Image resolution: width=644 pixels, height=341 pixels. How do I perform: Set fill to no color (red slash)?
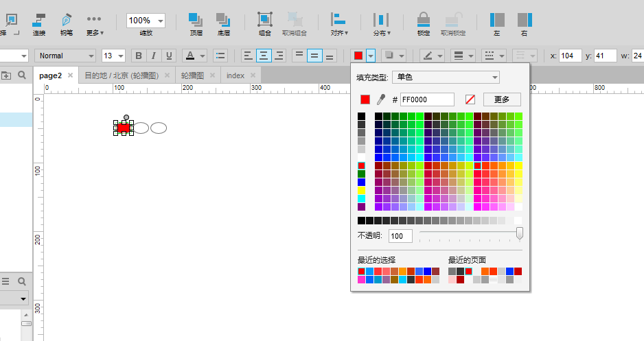click(470, 99)
